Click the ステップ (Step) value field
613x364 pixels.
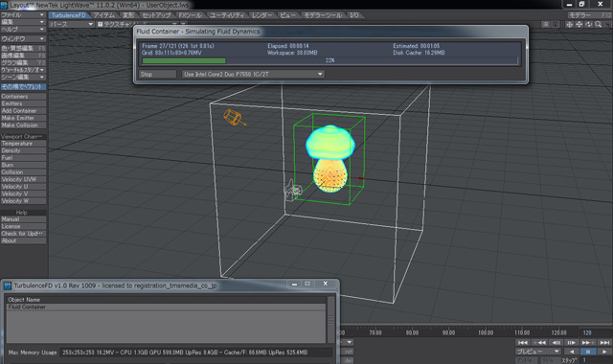(x=596, y=360)
